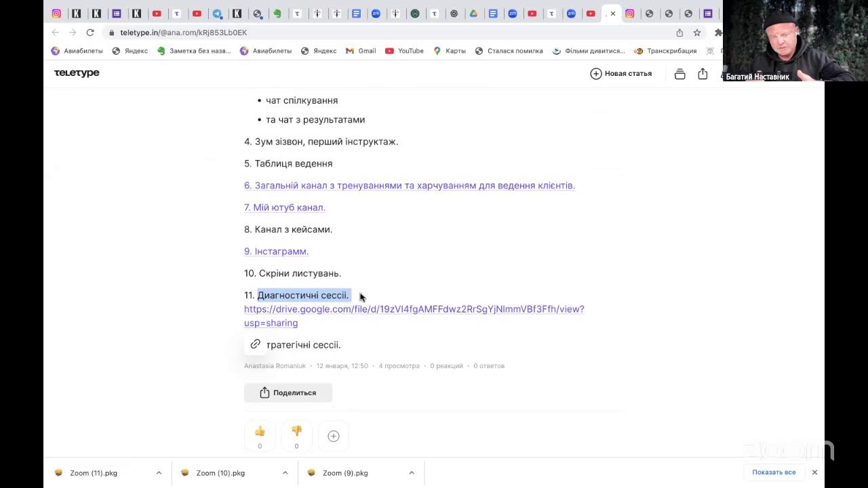This screenshot has height=488, width=868.
Task: Click the text 8. Канал з кейсами.
Action: [288, 230]
